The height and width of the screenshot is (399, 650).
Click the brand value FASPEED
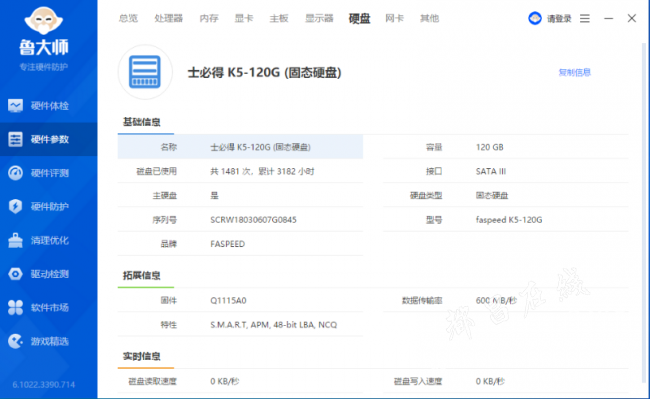227,244
